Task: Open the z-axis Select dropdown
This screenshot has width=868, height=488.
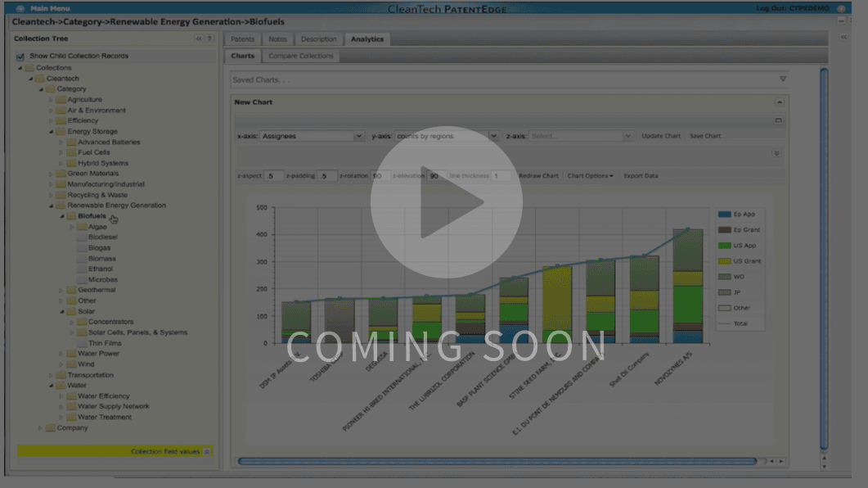Action: [627, 136]
